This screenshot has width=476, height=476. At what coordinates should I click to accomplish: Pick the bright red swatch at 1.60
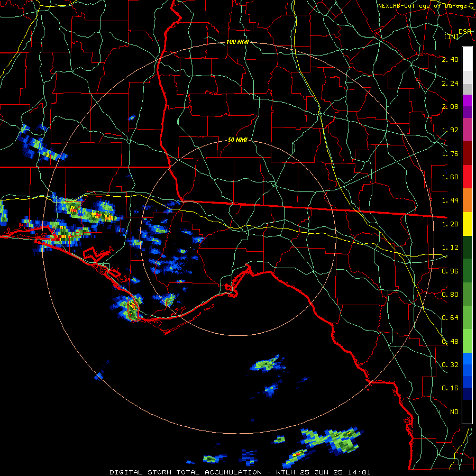click(467, 177)
